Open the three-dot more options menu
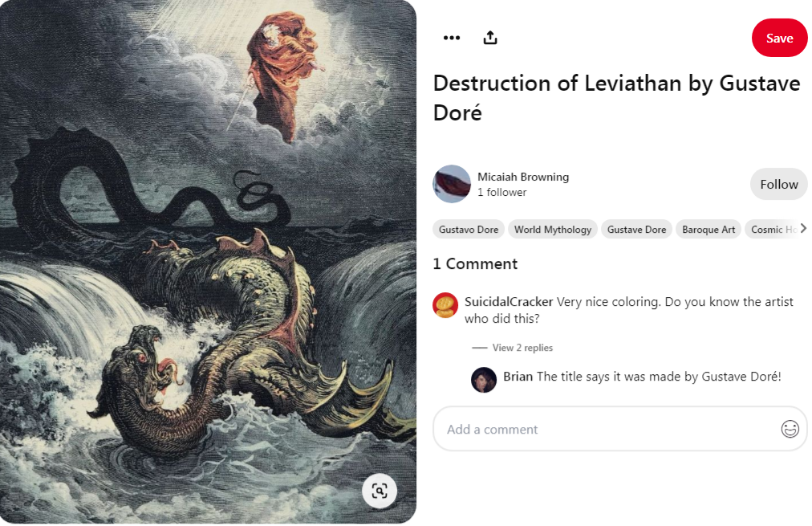This screenshot has height=526, width=812. click(x=452, y=38)
